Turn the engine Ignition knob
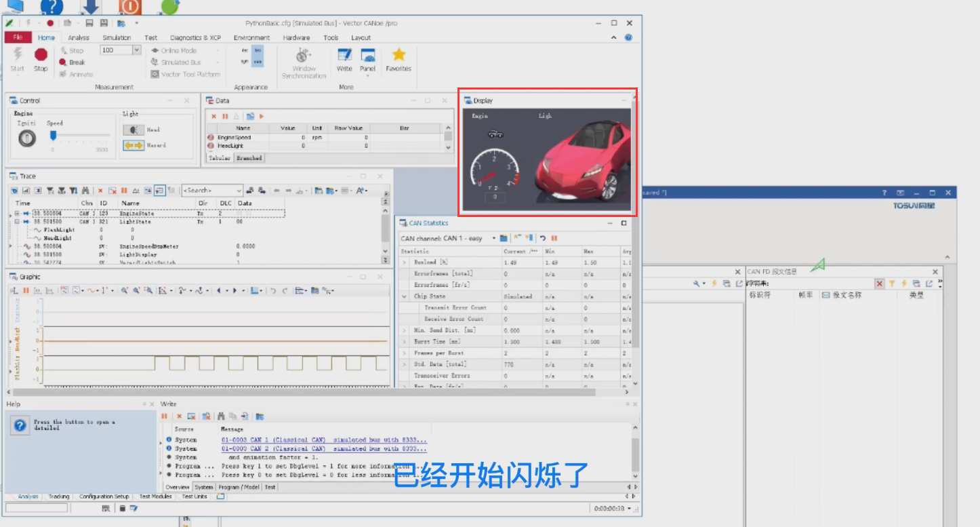The height and width of the screenshot is (527, 980). click(26, 138)
